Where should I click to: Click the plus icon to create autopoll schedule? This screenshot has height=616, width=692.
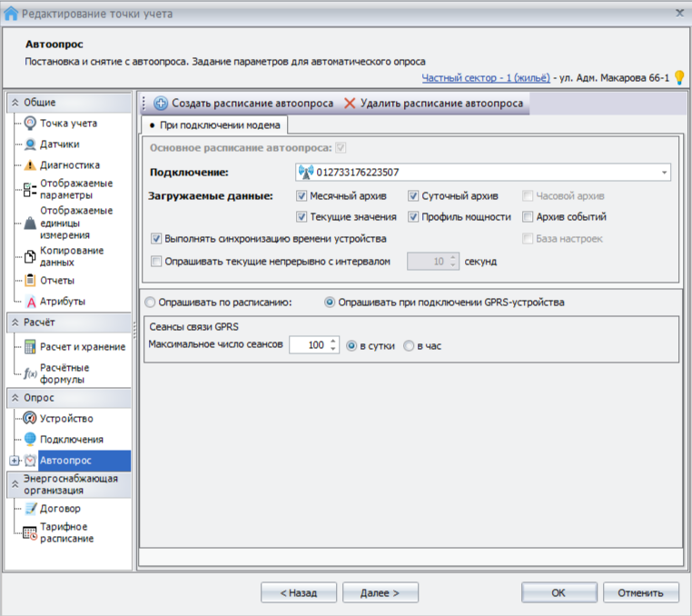pyautogui.click(x=161, y=104)
